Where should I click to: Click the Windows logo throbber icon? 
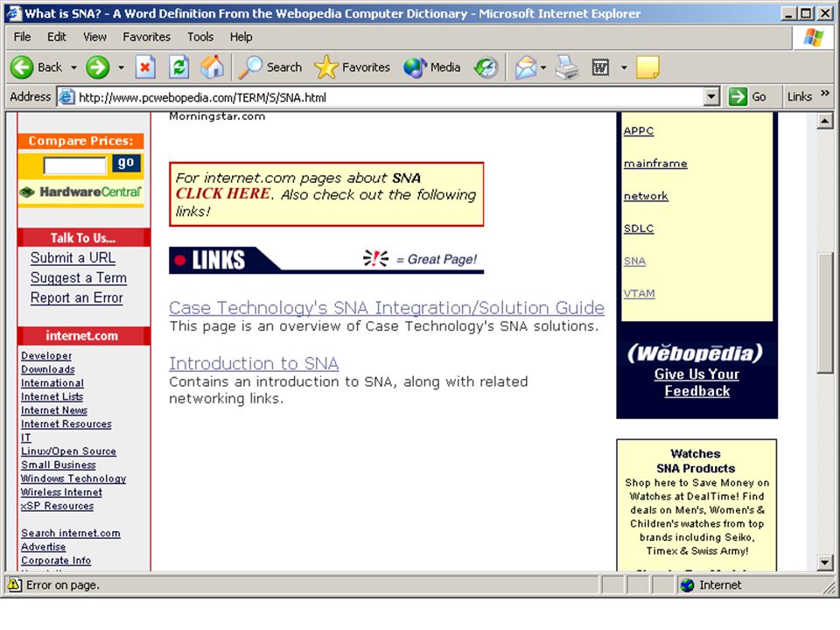pyautogui.click(x=813, y=38)
